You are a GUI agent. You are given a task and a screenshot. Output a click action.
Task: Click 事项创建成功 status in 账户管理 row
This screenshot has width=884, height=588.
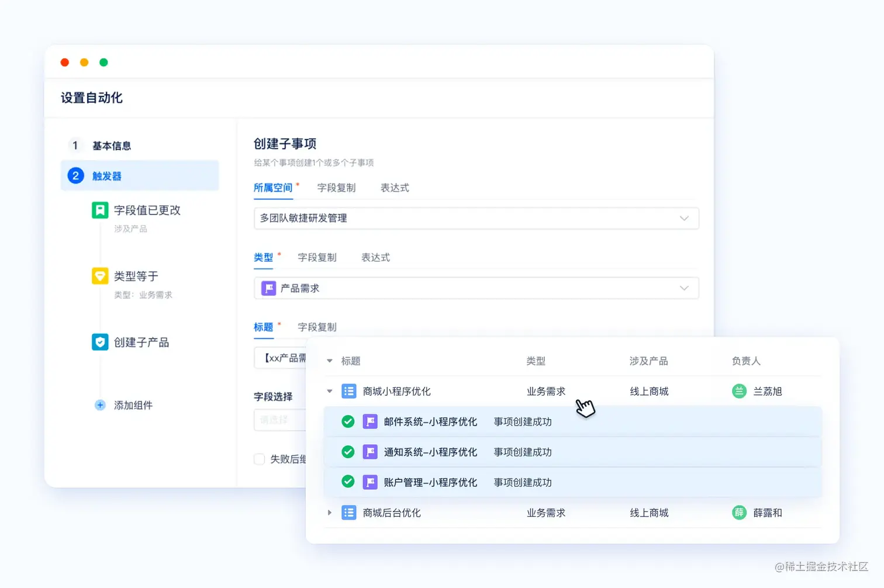coord(523,482)
